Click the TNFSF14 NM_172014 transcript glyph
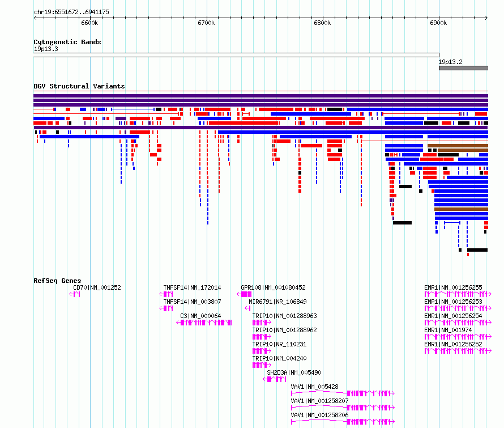 (166, 294)
